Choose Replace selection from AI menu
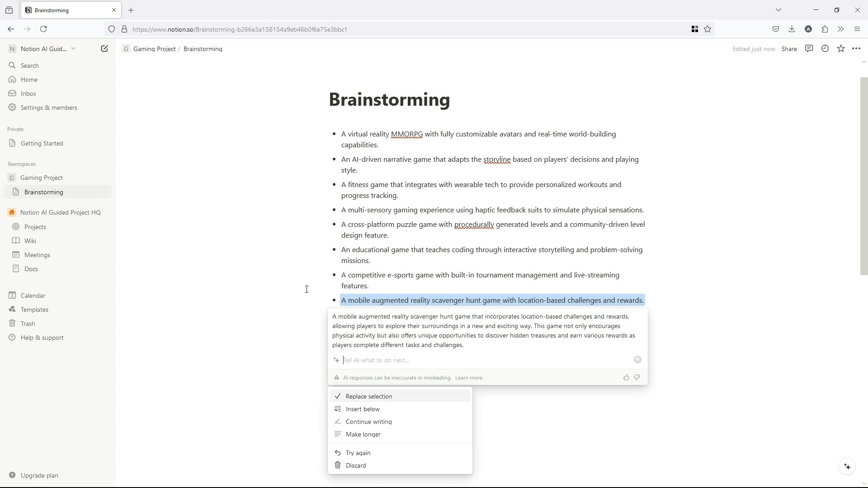868x488 pixels. [x=368, y=396]
